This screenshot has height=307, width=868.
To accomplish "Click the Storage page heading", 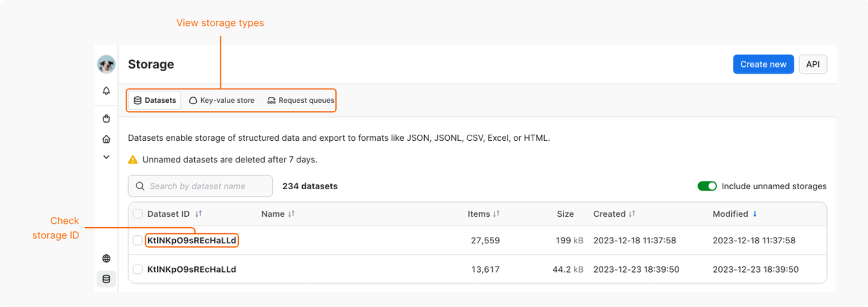I will pos(151,64).
